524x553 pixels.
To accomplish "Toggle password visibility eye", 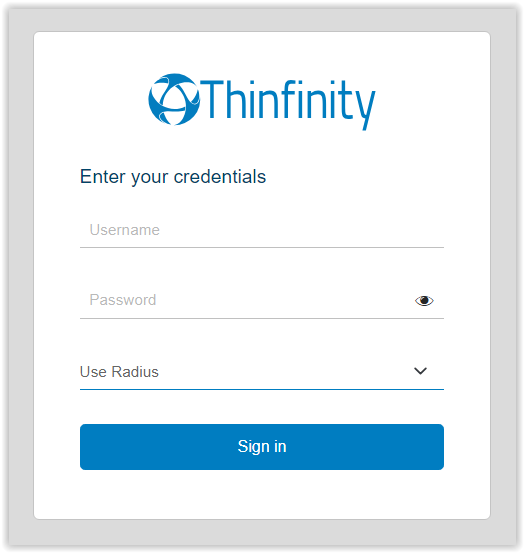I will coord(424,301).
